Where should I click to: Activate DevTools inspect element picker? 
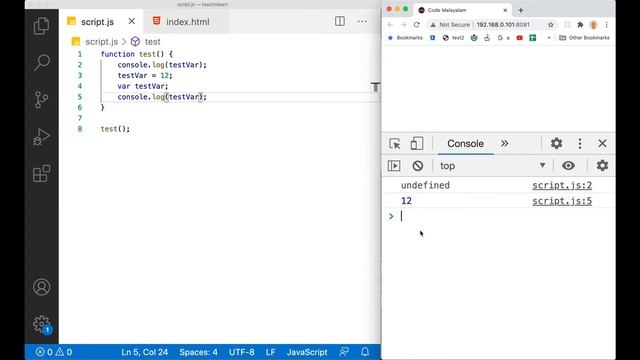pos(395,144)
